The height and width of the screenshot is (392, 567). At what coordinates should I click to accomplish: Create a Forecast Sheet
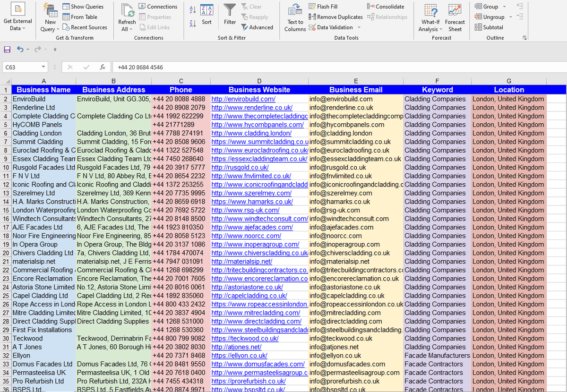click(x=455, y=18)
